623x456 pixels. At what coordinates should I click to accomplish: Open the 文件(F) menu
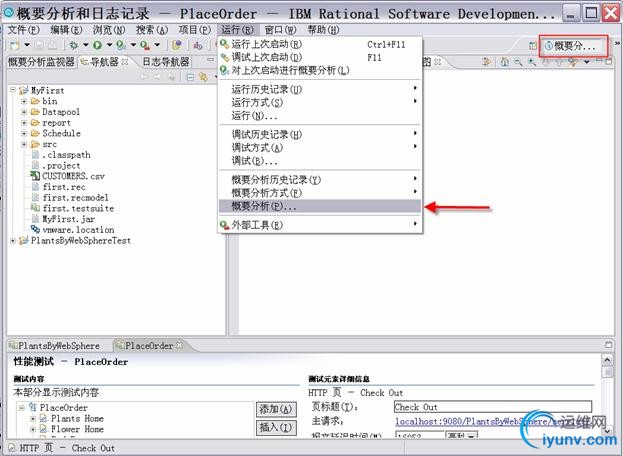[x=23, y=30]
